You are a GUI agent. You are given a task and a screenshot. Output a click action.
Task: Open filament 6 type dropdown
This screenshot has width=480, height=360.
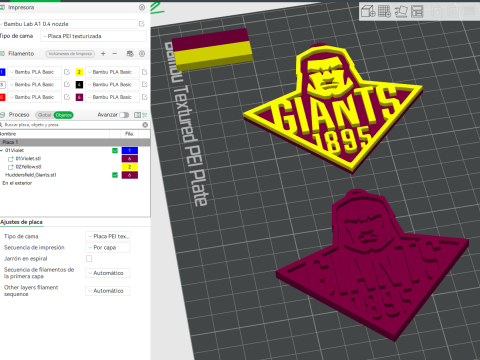click(x=112, y=97)
